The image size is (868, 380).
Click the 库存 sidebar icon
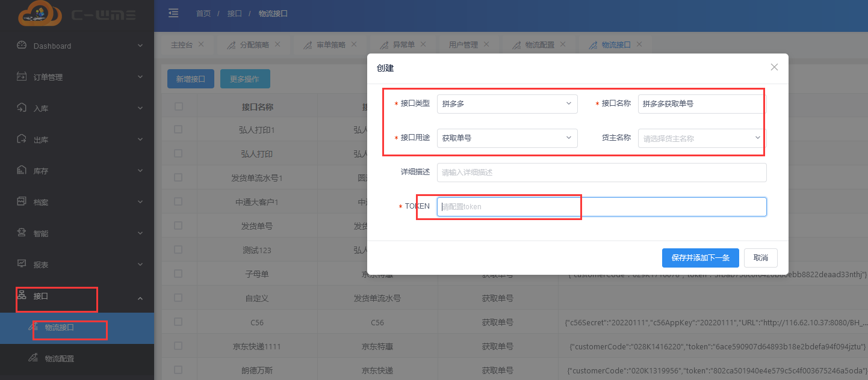pyautogui.click(x=22, y=170)
